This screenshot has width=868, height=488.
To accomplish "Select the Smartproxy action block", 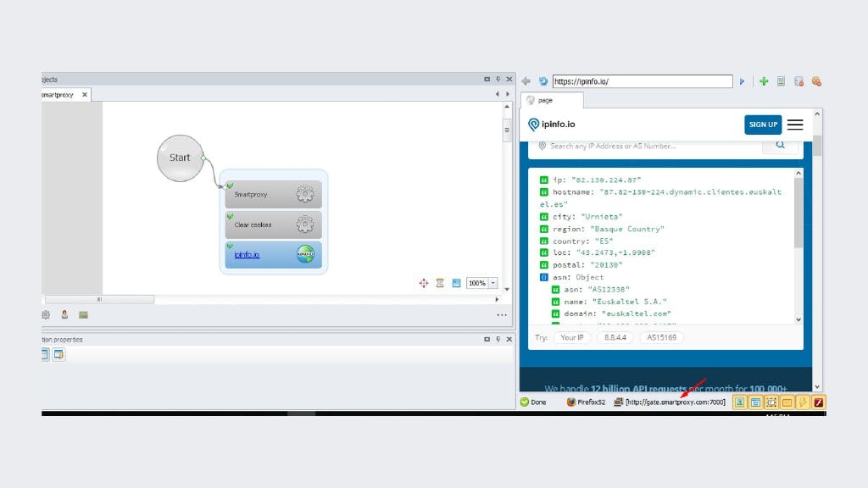I will pyautogui.click(x=273, y=194).
